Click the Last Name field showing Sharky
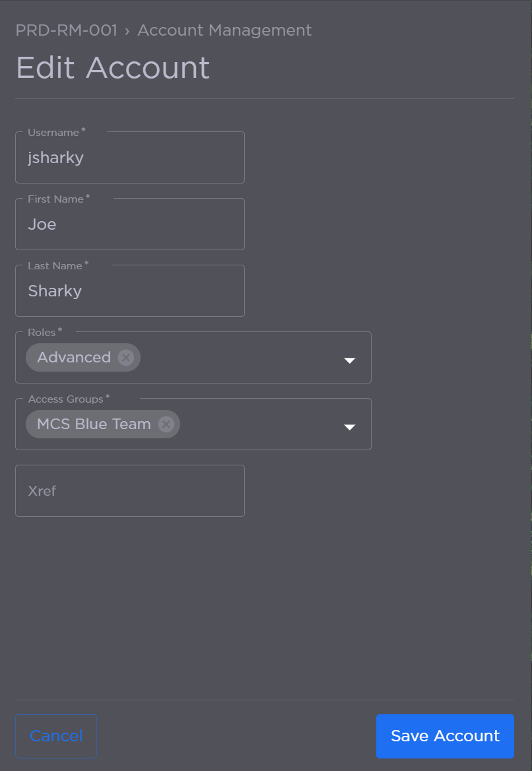Viewport: 532px width, 771px height. pos(129,290)
